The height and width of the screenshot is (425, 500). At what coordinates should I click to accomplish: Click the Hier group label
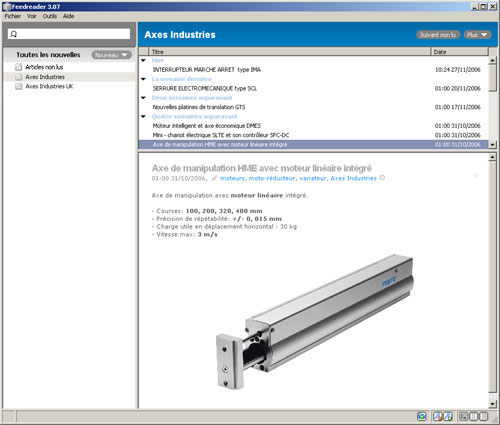click(x=158, y=60)
